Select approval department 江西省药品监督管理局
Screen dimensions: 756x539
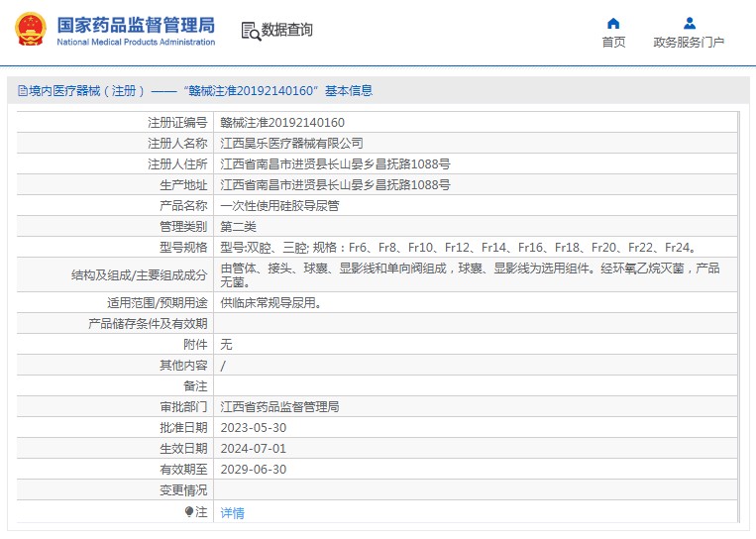tap(279, 407)
